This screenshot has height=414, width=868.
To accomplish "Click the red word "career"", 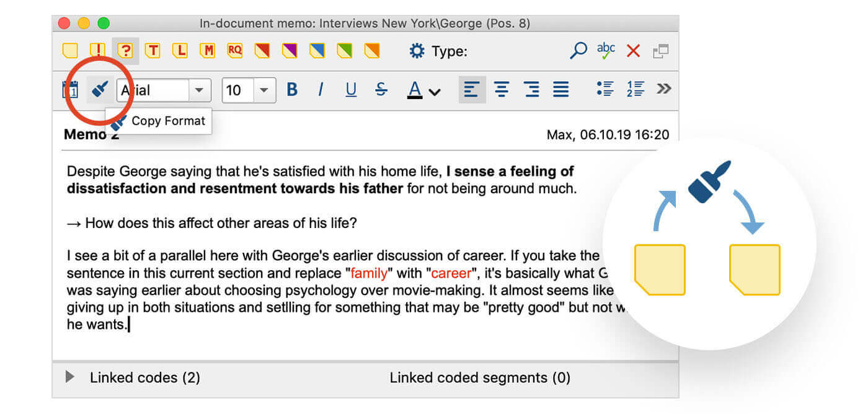I will [451, 273].
